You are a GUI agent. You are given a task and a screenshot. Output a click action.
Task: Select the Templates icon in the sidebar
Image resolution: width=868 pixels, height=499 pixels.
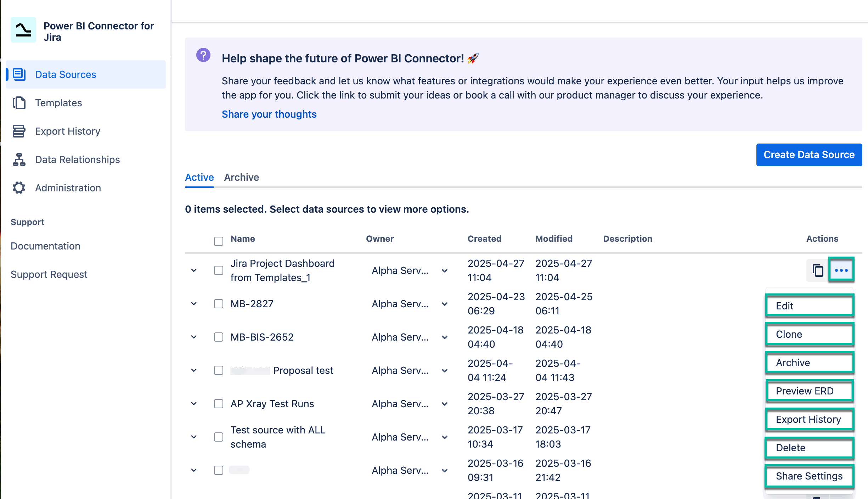[x=19, y=103]
